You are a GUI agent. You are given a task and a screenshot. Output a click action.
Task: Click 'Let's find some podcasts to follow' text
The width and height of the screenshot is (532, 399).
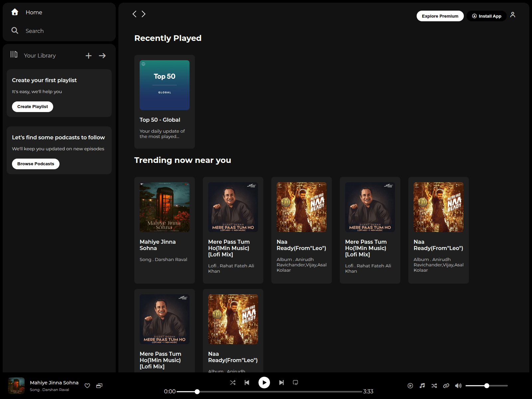[59, 137]
